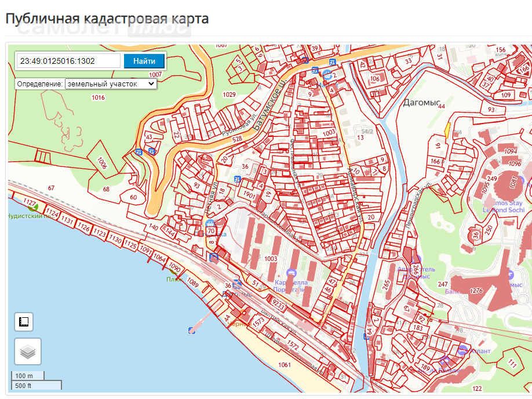This screenshot has height=399, width=532.
Task: Open the Определение object type dropdown
Action: pos(111,84)
